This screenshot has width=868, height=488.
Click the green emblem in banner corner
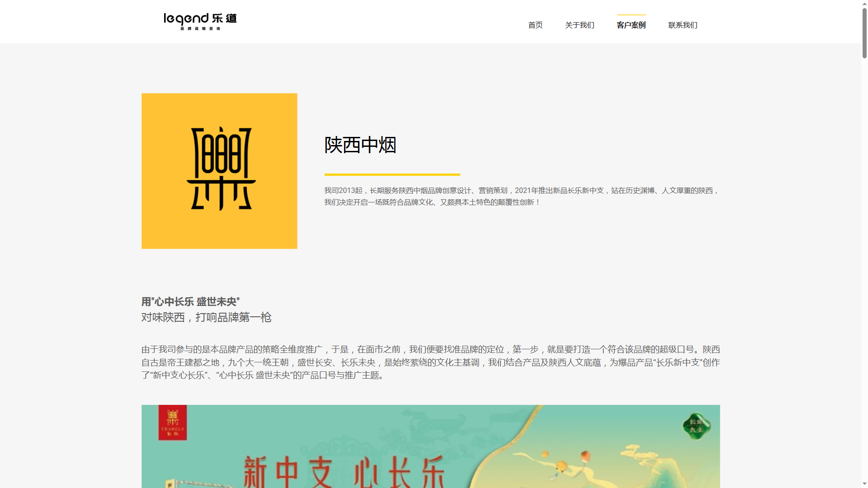click(x=696, y=426)
